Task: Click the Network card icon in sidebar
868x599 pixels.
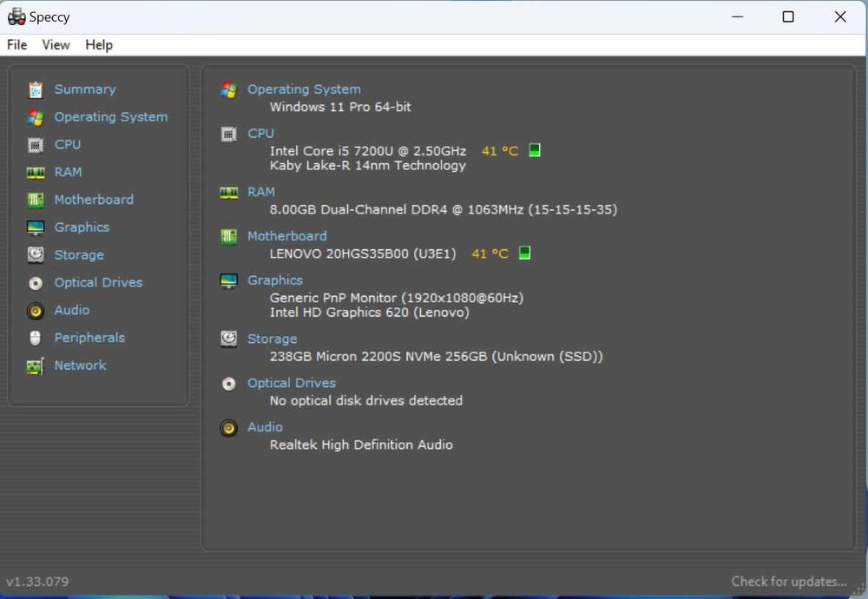Action: [36, 366]
